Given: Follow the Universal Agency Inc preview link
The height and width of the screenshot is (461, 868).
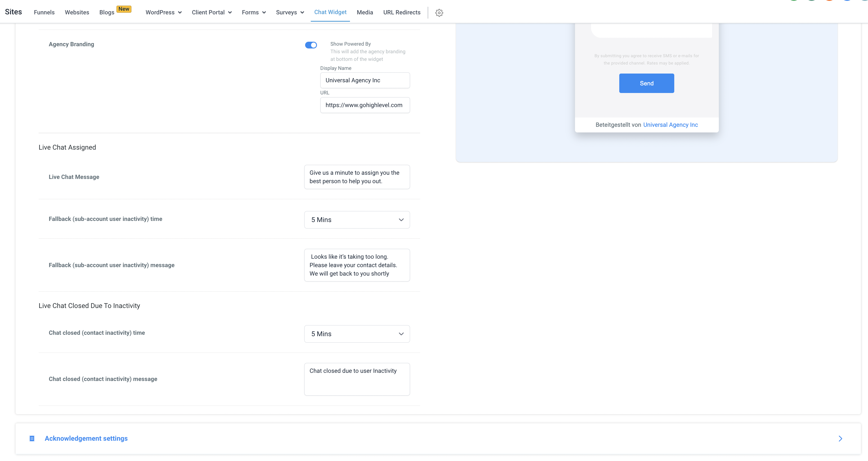Looking at the screenshot, I should 670,125.
